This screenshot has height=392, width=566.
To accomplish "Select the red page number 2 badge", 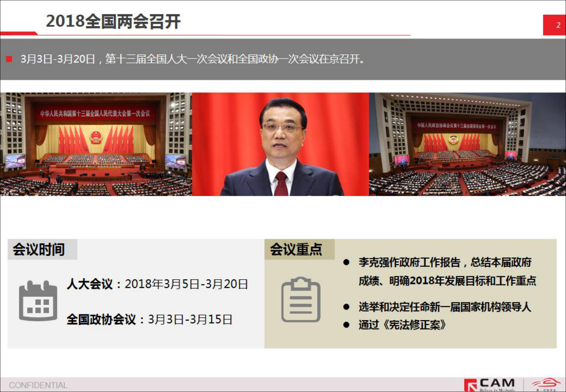I will [554, 25].
